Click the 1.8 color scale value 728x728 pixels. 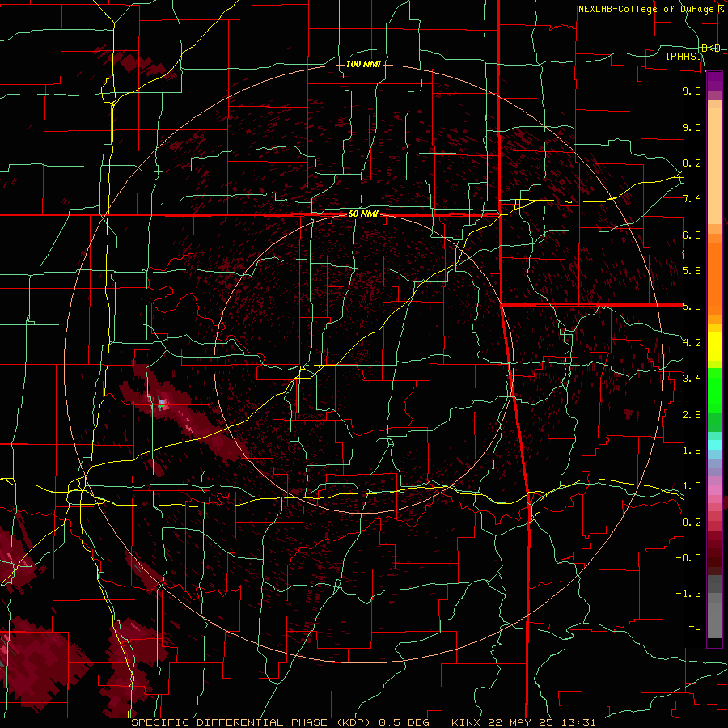click(x=692, y=451)
